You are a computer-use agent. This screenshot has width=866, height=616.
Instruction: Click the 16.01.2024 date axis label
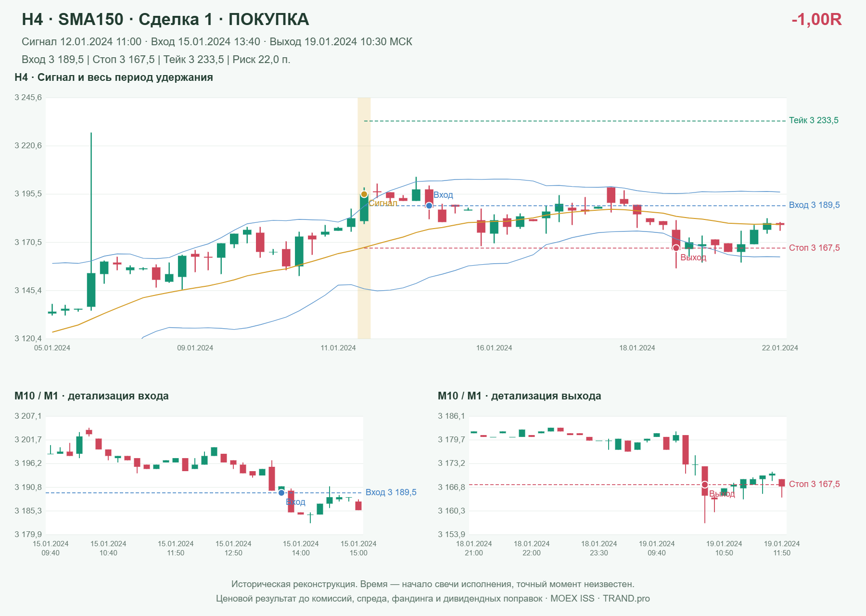494,348
